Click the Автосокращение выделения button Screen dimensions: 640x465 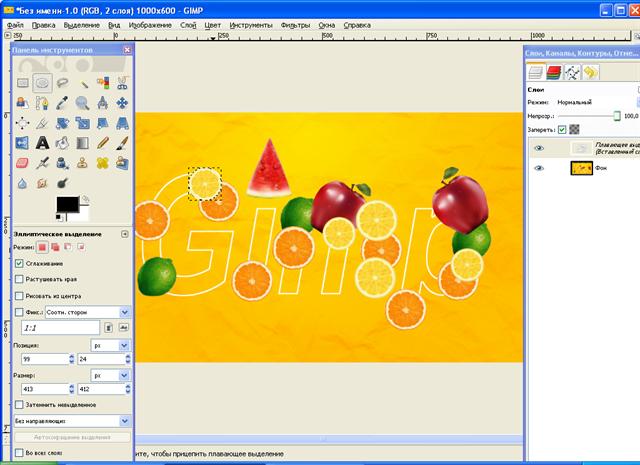click(x=72, y=437)
